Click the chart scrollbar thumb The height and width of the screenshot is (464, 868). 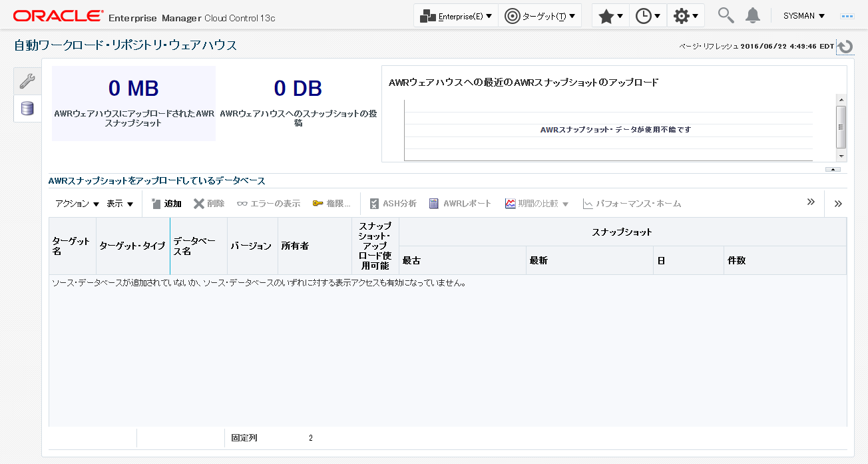[x=841, y=127]
